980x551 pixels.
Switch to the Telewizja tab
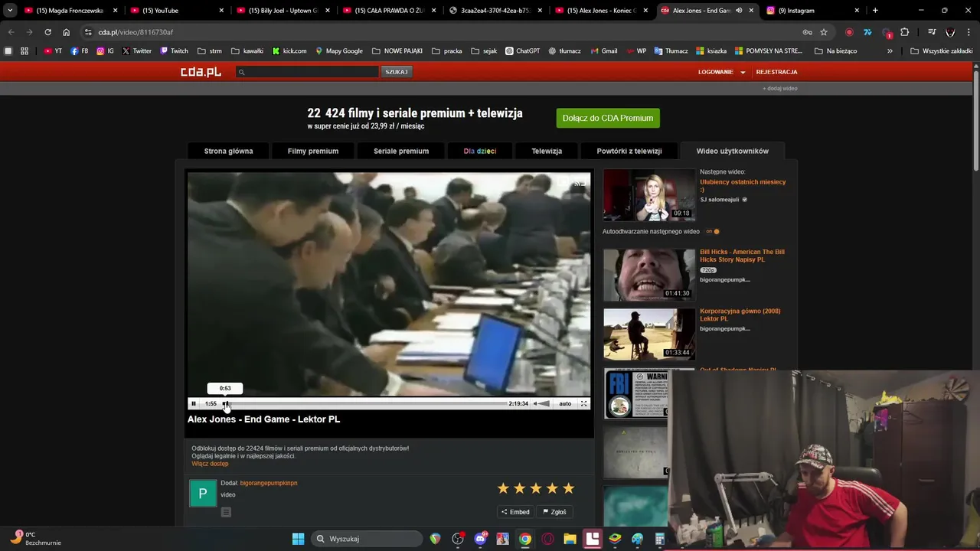coord(547,151)
